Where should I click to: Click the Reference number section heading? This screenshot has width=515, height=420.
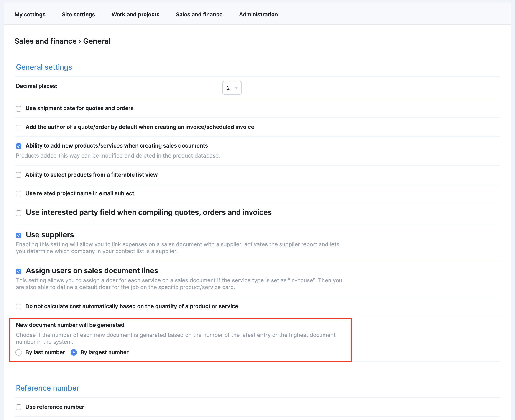point(47,388)
